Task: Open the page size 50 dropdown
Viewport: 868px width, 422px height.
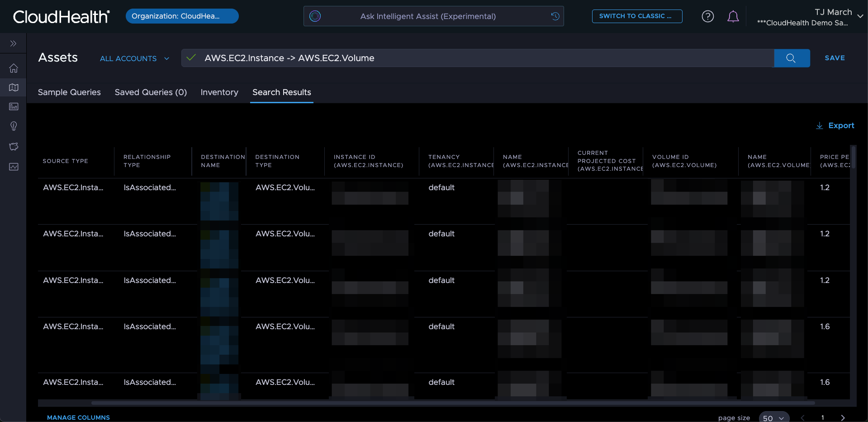Action: pyautogui.click(x=773, y=418)
